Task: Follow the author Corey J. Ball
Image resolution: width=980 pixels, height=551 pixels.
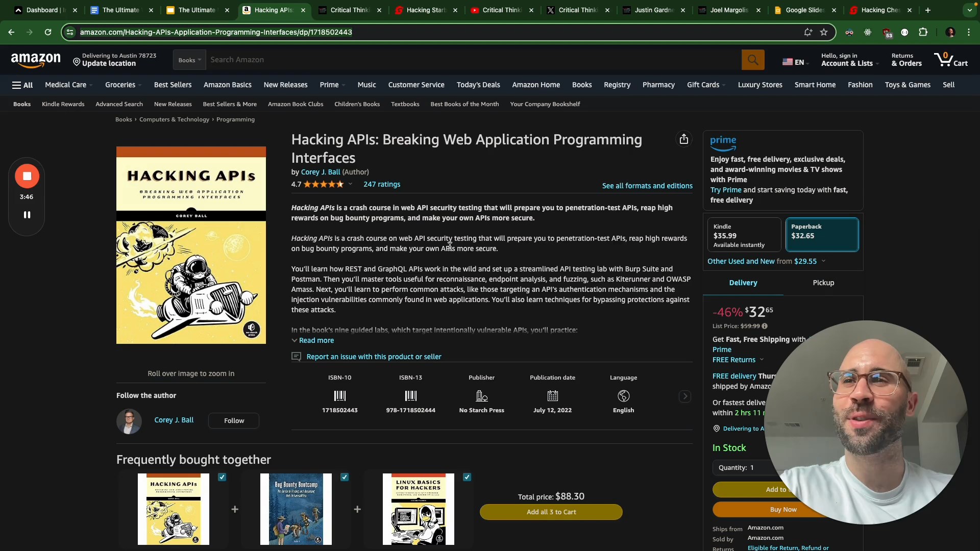Action: 234,421
